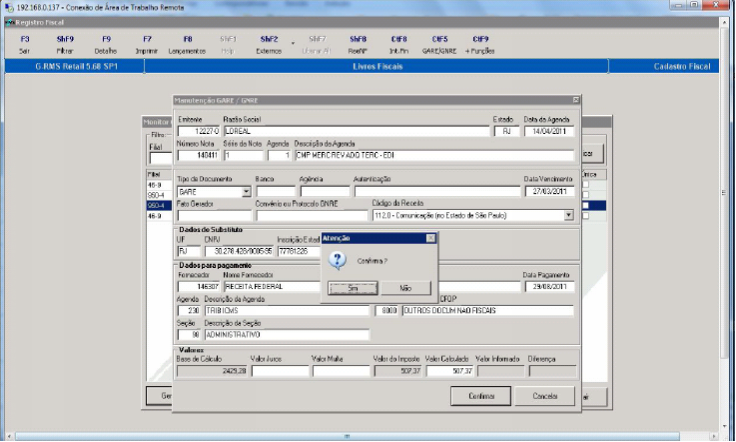Click small arrow right of ShF2 Externos

click(x=293, y=43)
